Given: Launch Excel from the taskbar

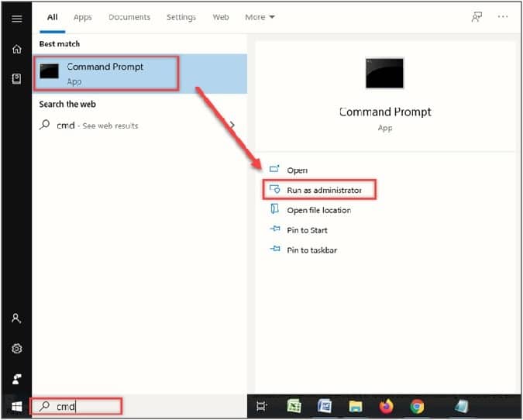Looking at the screenshot, I should coord(294,406).
